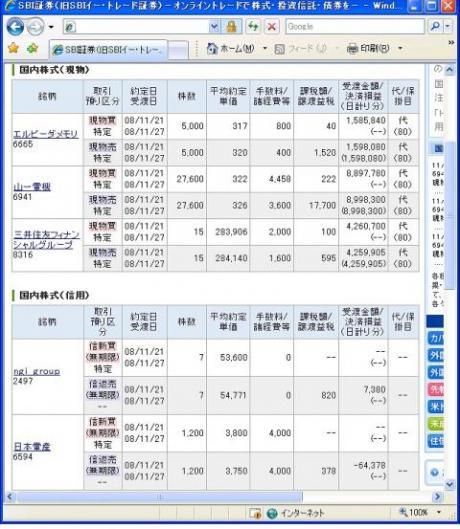Open the Favorites Center star icon
Viewport: 460px width, 529px height.
coord(13,48)
